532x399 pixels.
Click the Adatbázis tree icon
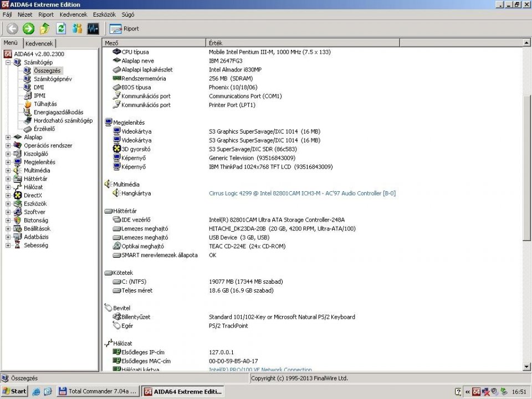(x=18, y=237)
